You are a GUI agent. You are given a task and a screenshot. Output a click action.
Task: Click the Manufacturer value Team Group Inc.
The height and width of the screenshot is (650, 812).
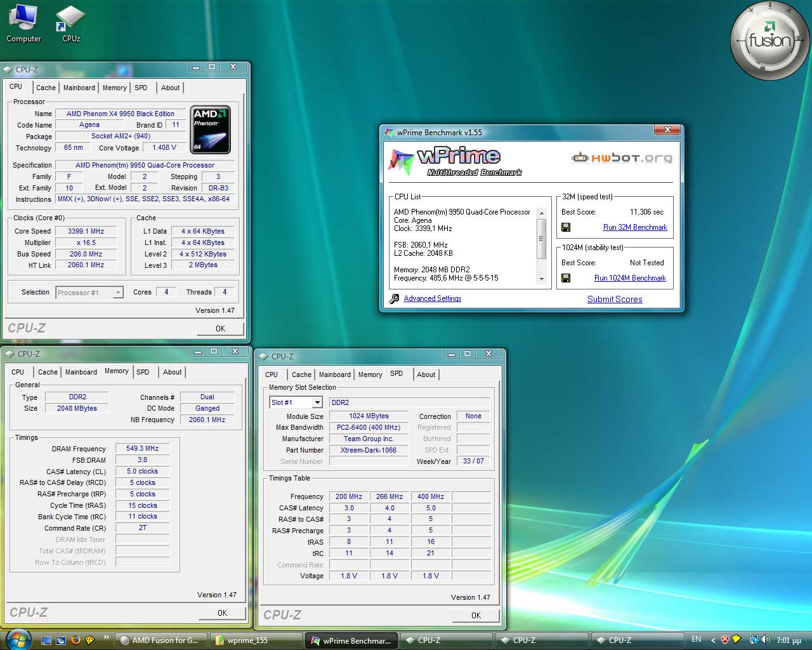point(368,439)
